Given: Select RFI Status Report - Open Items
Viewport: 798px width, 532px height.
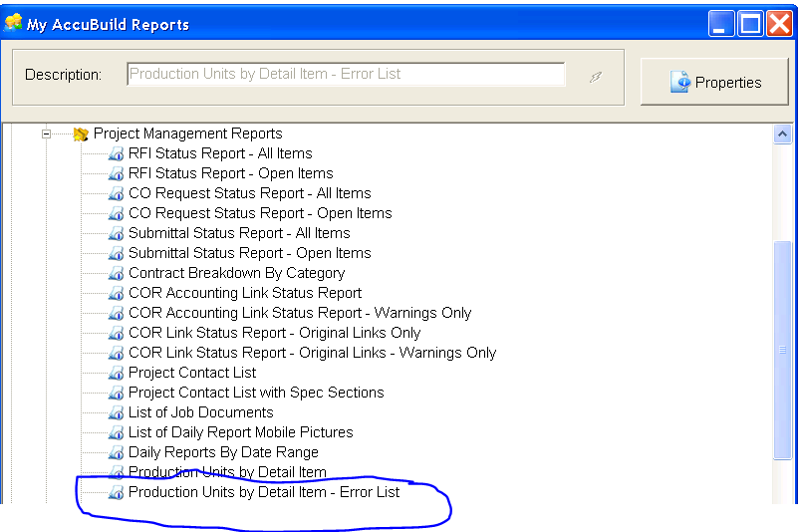Looking at the screenshot, I should [230, 173].
